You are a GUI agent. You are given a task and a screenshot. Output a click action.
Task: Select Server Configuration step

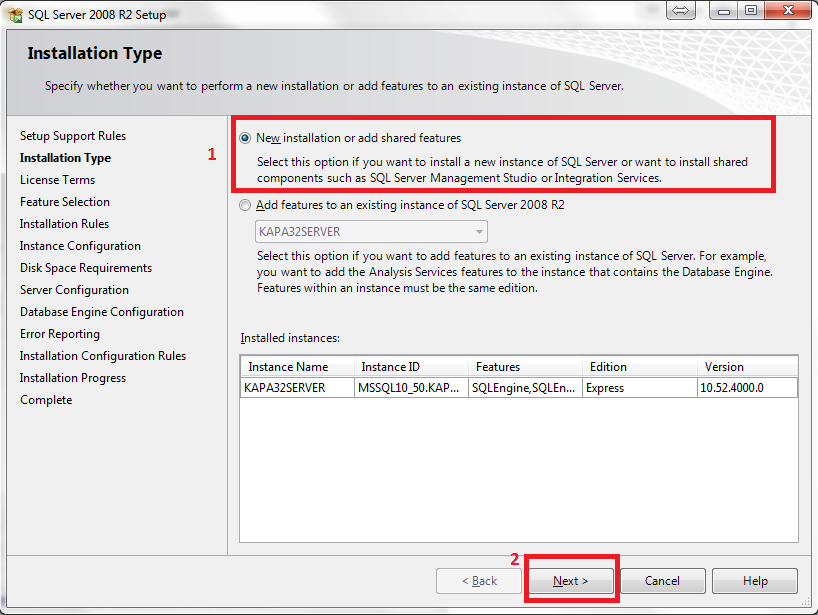coord(74,290)
